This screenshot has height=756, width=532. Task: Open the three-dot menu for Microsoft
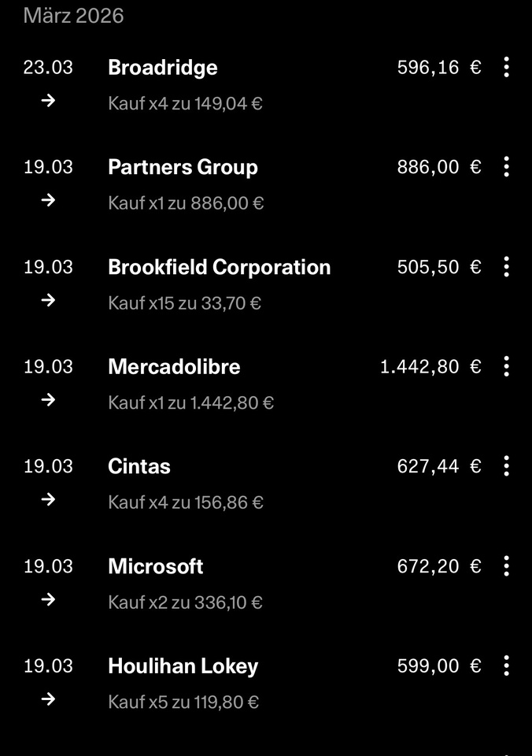[x=506, y=566]
